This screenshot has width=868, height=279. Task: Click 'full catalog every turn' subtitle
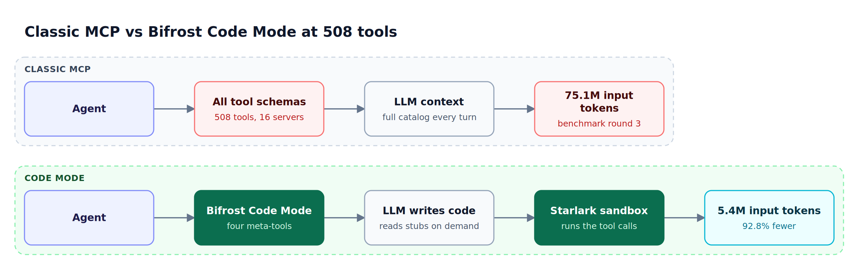click(429, 117)
